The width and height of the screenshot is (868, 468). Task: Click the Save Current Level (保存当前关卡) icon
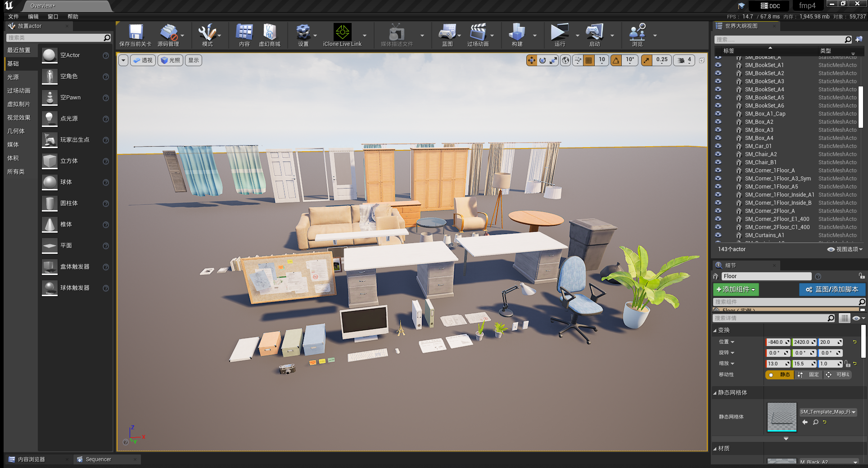(x=136, y=33)
